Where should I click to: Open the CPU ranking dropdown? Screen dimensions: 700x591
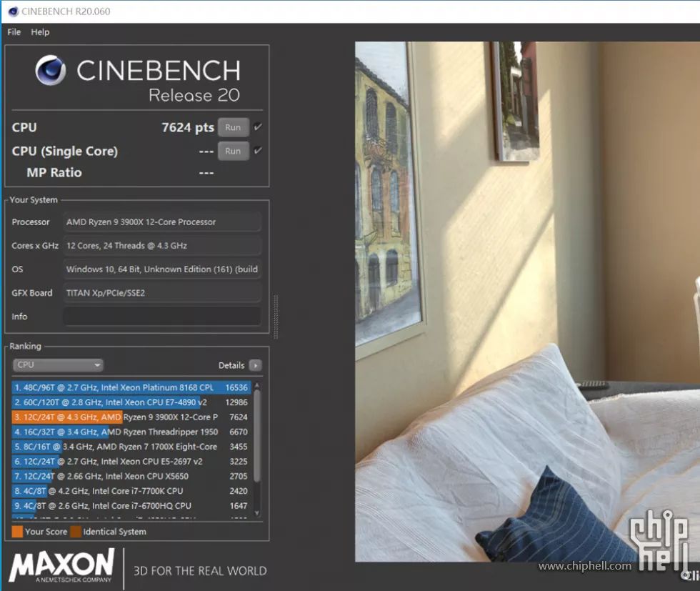pyautogui.click(x=58, y=365)
